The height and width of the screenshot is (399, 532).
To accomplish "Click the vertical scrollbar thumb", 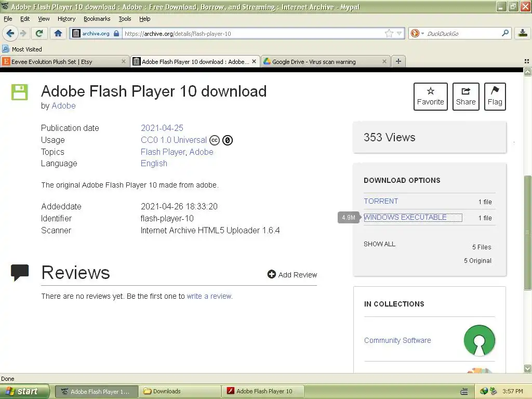I will pos(527,232).
